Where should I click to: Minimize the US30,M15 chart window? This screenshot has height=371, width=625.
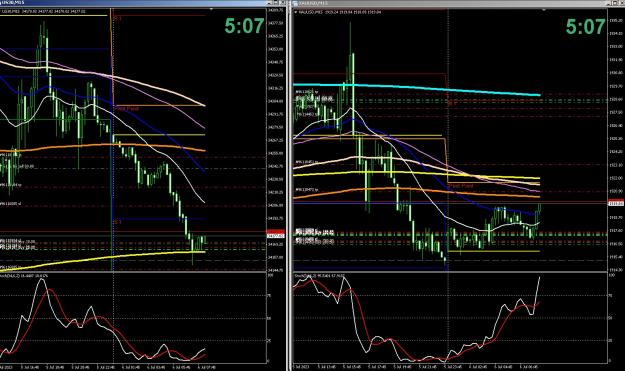coord(269,3)
